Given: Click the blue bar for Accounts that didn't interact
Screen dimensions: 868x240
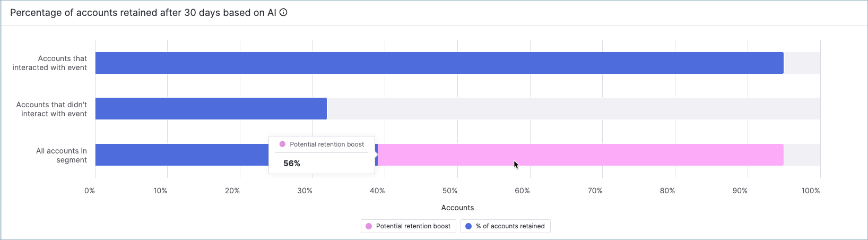Looking at the screenshot, I should (211, 108).
